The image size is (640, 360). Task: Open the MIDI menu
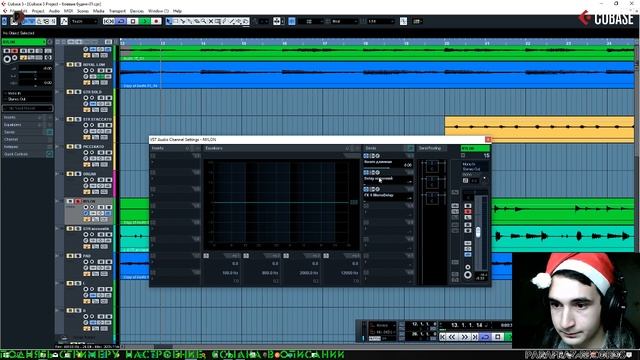[x=69, y=11]
